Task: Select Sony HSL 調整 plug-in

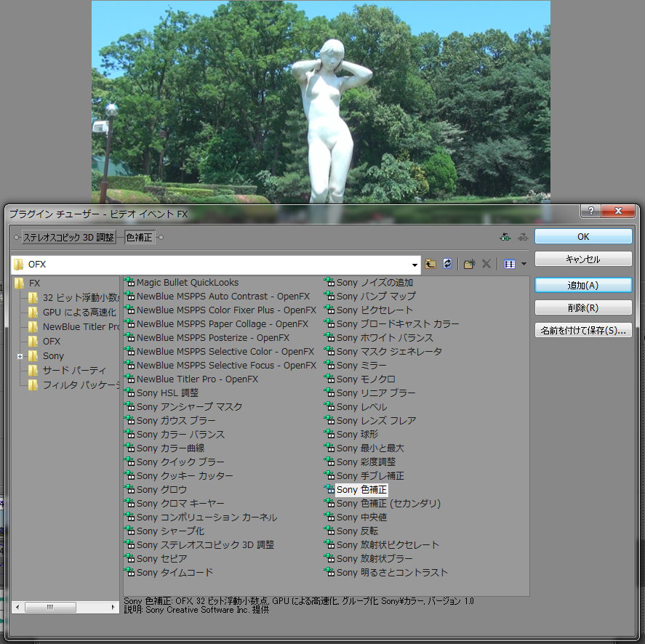Action: [x=161, y=393]
